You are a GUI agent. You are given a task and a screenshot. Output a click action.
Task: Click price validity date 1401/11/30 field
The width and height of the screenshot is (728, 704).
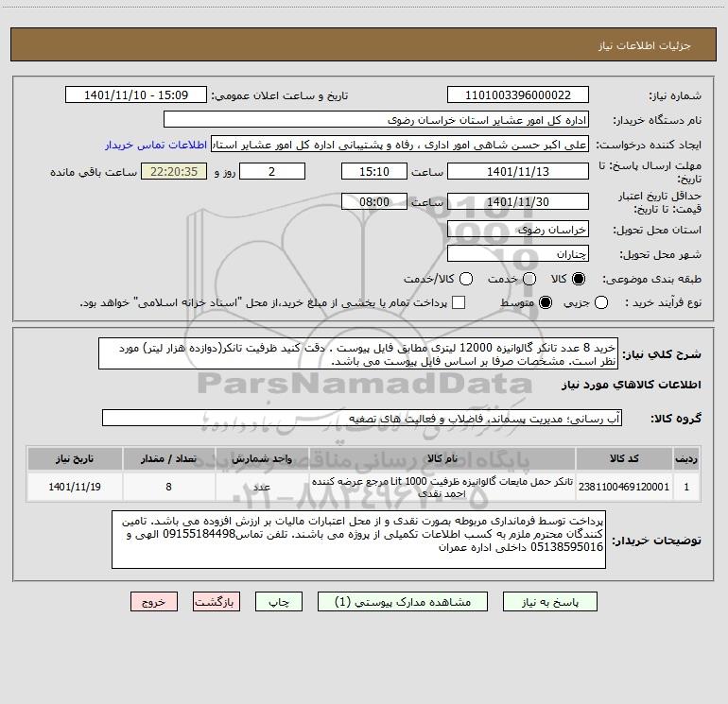coord(518,201)
